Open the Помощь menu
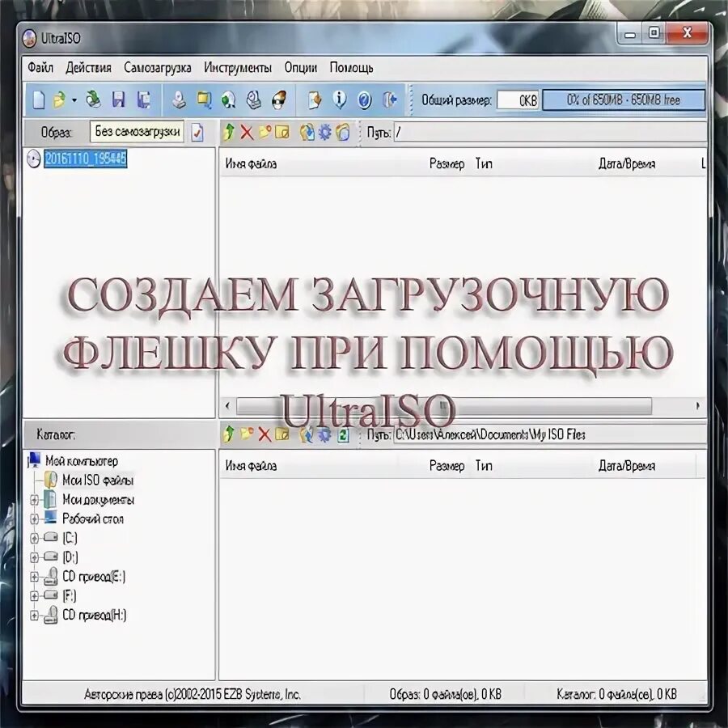This screenshot has width=728, height=728. coord(352,68)
